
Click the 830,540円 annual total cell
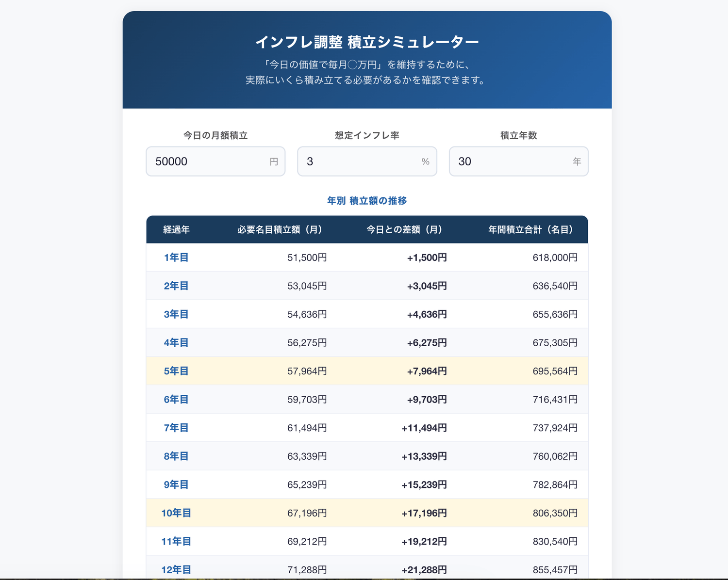click(555, 541)
